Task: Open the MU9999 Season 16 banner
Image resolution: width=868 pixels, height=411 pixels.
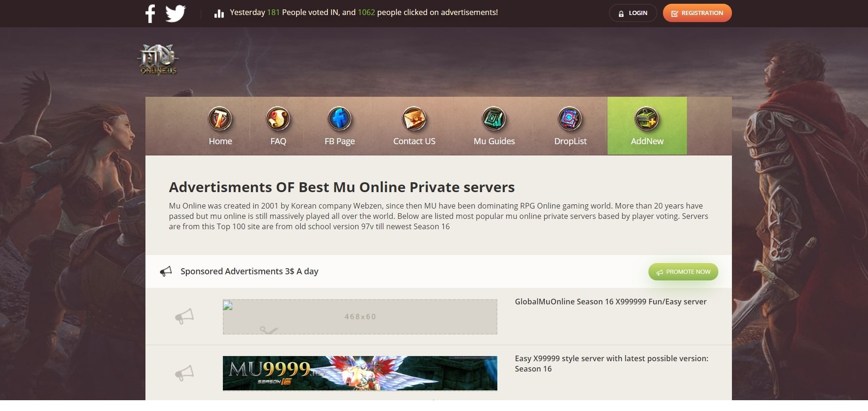Action: click(x=360, y=373)
